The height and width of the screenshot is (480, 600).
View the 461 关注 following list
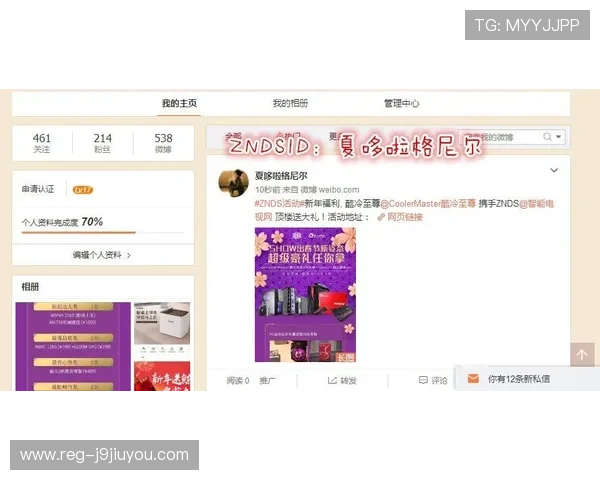pos(42,143)
